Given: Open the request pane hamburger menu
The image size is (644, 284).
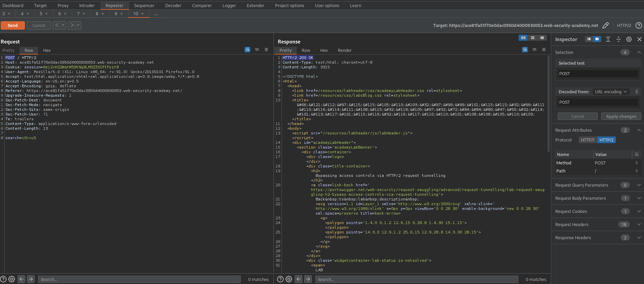Looking at the screenshot, I should point(266,50).
